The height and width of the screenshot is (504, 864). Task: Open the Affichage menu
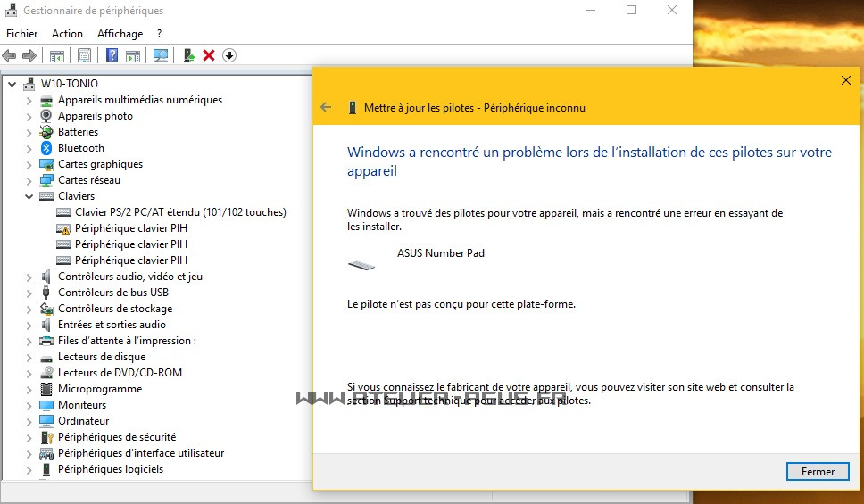[120, 34]
